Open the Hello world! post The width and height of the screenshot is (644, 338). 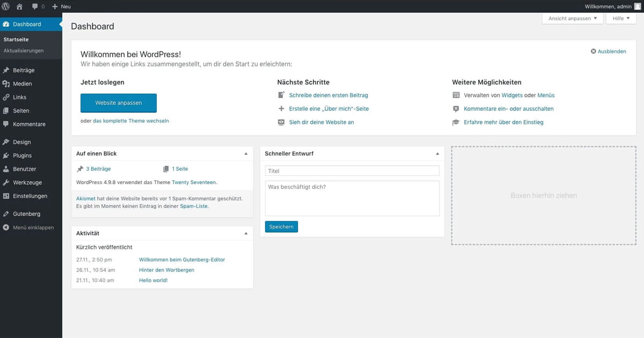pyautogui.click(x=153, y=280)
